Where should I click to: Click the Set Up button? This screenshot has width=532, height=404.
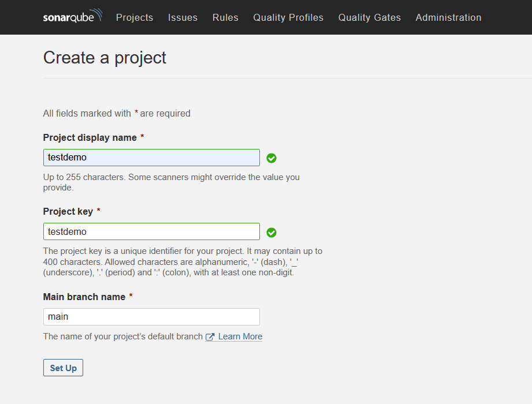click(63, 368)
